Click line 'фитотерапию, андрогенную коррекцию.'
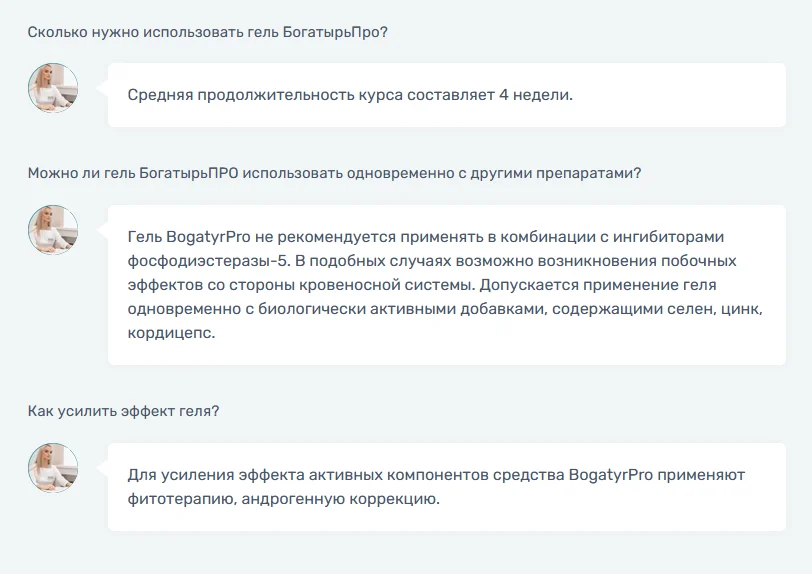Screen dimensions: 812x574 (x=283, y=499)
